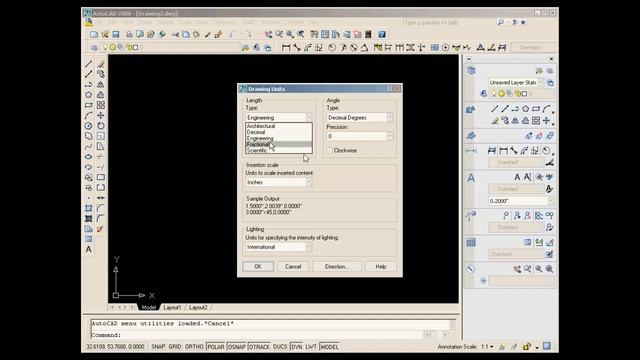Select Hatch tool in left Draw toolbar

(89, 208)
